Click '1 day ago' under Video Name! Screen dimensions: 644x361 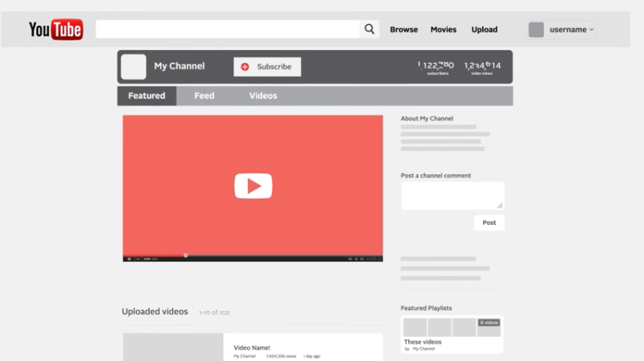[312, 356]
